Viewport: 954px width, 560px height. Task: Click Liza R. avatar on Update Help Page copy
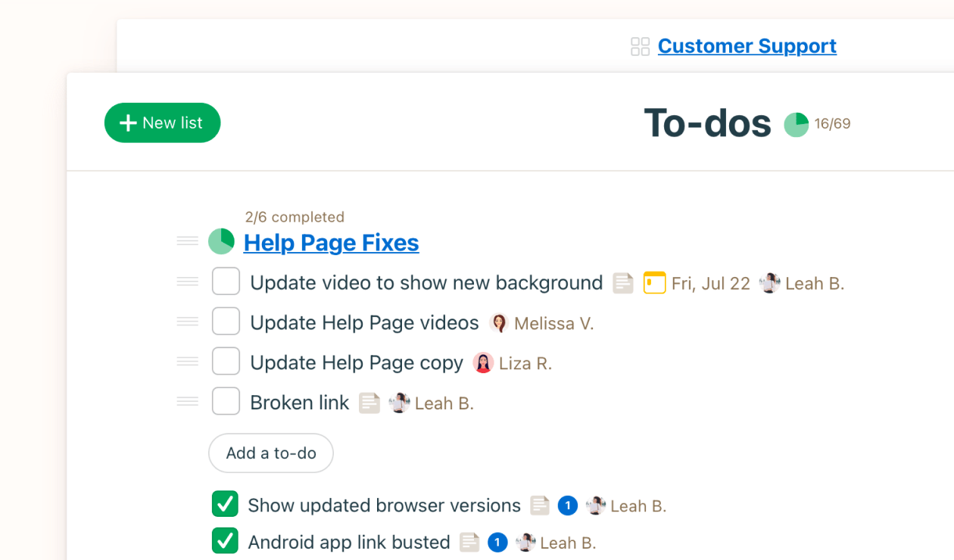tap(483, 363)
